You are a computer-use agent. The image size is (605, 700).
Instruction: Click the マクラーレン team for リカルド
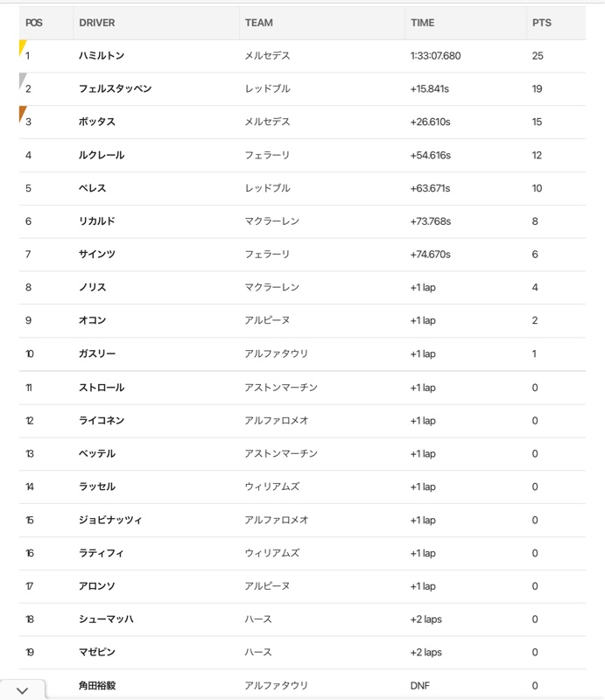click(x=271, y=221)
